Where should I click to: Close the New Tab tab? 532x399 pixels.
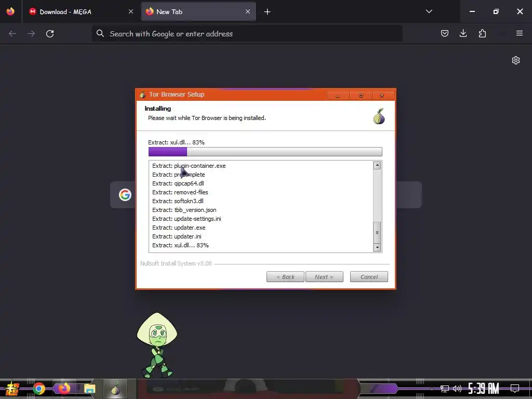248,12
